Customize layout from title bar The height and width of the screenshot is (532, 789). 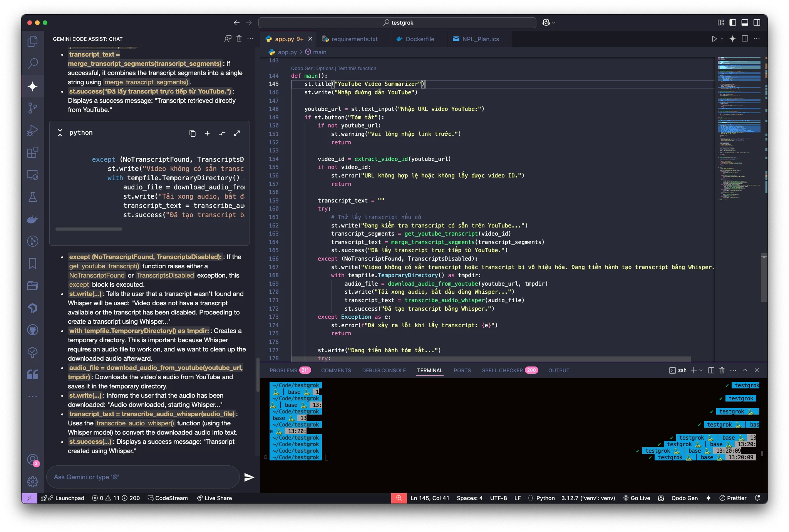coord(721,23)
